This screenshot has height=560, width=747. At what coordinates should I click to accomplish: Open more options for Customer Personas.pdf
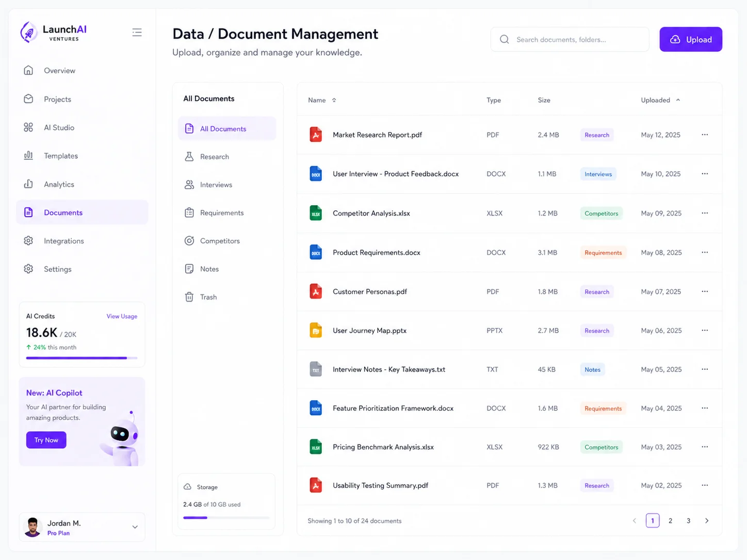click(705, 291)
